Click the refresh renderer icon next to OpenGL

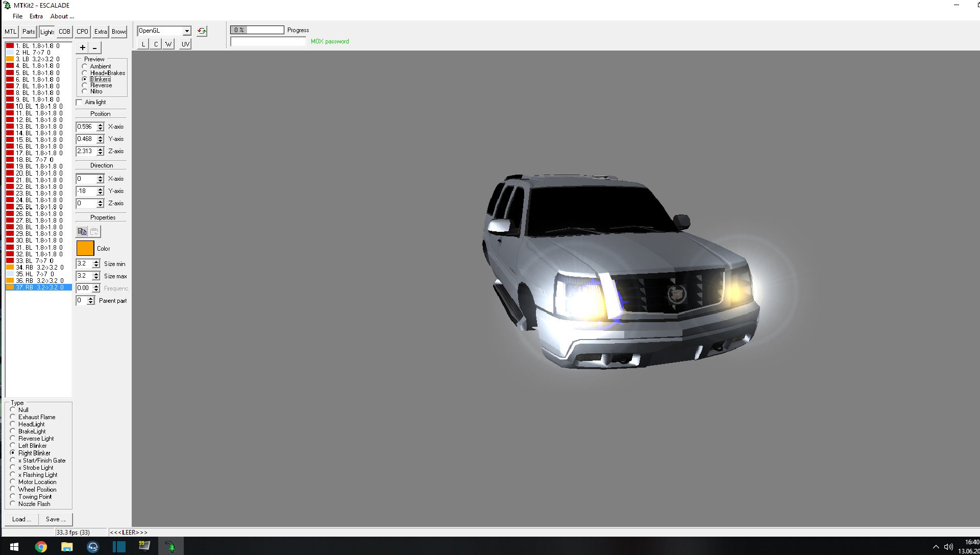(x=202, y=31)
